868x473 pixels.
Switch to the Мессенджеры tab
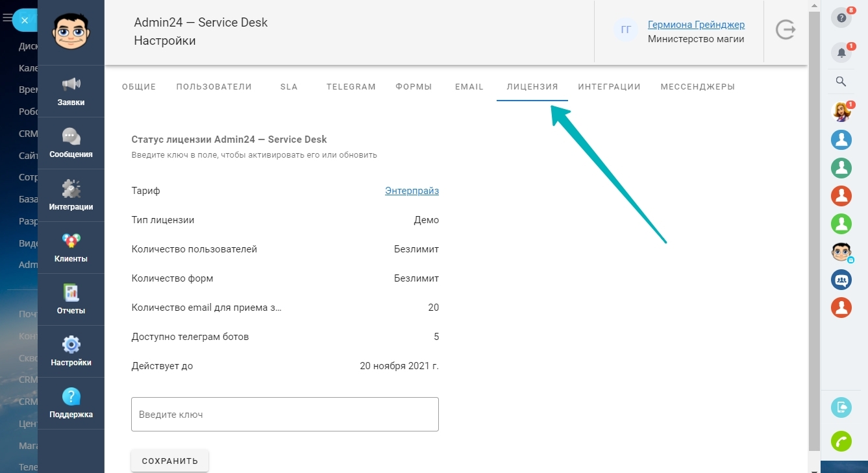698,87
